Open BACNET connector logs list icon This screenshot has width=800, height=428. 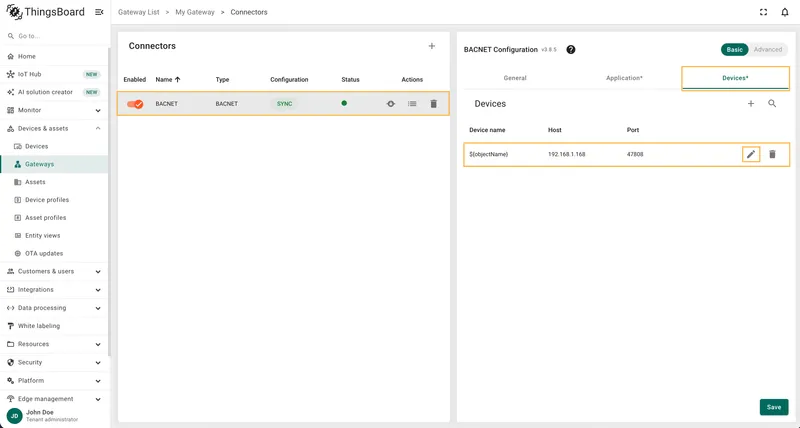[412, 104]
